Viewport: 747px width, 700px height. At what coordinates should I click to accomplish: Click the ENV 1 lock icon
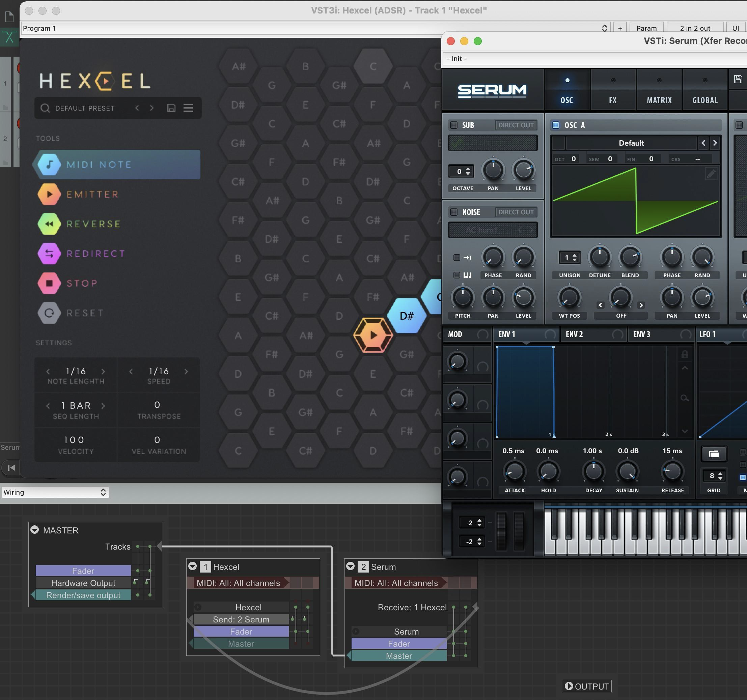tap(685, 354)
